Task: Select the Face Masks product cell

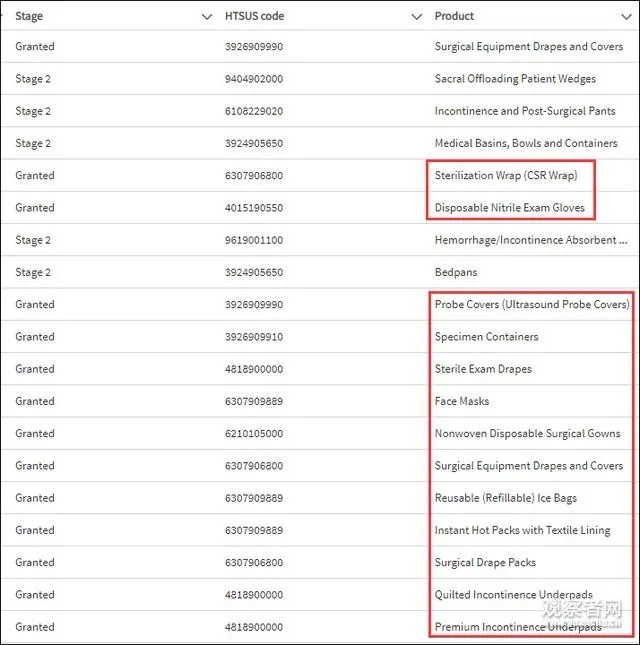Action: pos(461,401)
